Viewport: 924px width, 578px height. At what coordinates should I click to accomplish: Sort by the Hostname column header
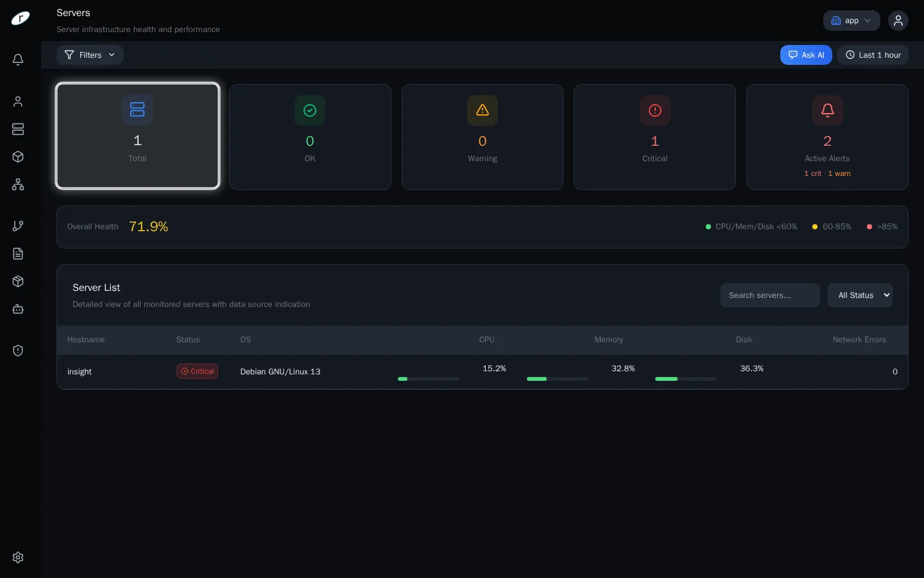tap(86, 340)
